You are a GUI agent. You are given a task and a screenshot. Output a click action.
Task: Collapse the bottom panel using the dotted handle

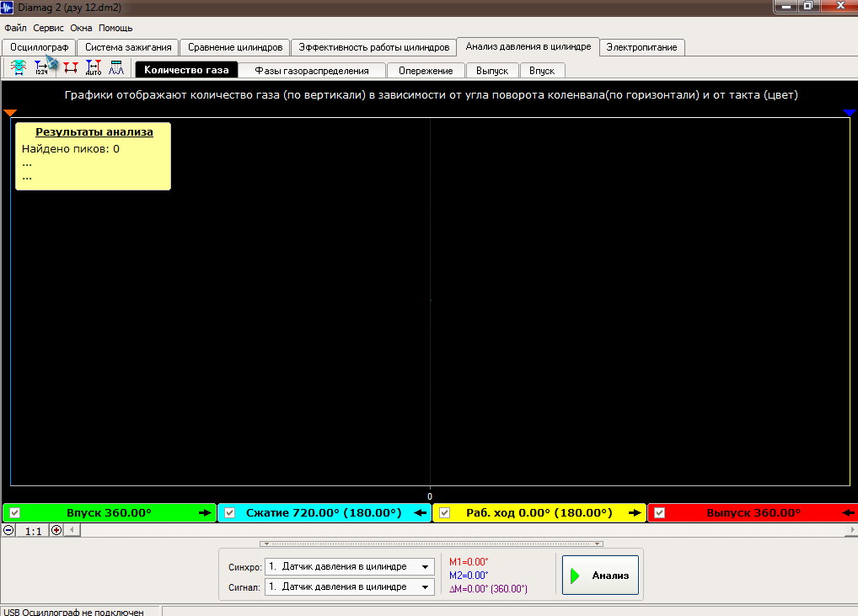[432, 544]
